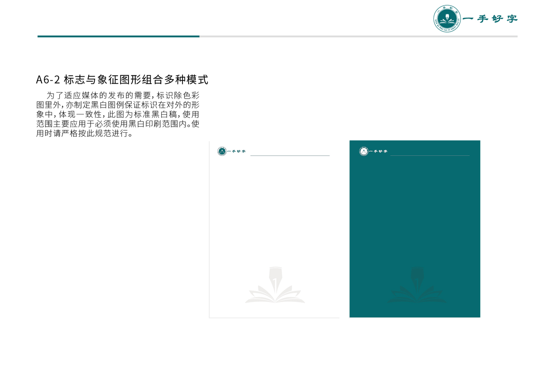Viewport: 555px width, 392px height.
Task: Select the teal letterhead page thumbnail
Action: tap(415, 229)
